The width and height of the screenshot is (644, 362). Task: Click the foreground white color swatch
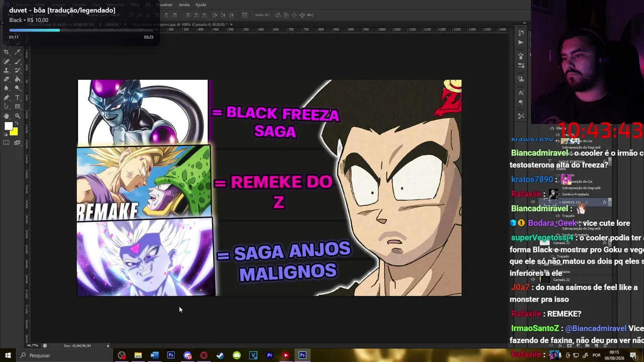tap(9, 127)
